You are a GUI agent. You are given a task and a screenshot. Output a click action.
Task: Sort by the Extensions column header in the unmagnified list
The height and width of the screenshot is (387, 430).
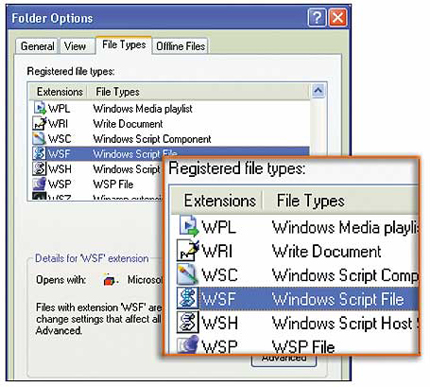[x=59, y=92]
